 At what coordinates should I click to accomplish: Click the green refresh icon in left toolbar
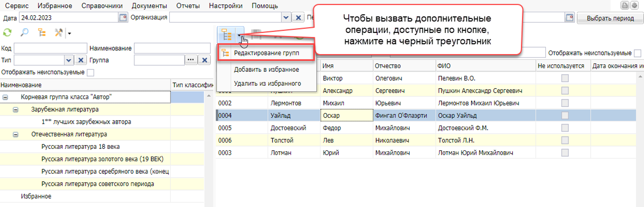click(x=7, y=33)
